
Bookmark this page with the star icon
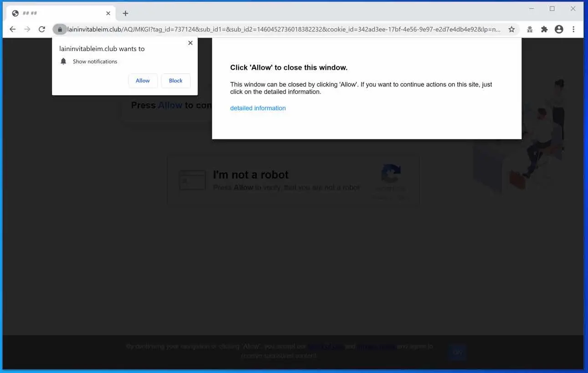click(511, 29)
